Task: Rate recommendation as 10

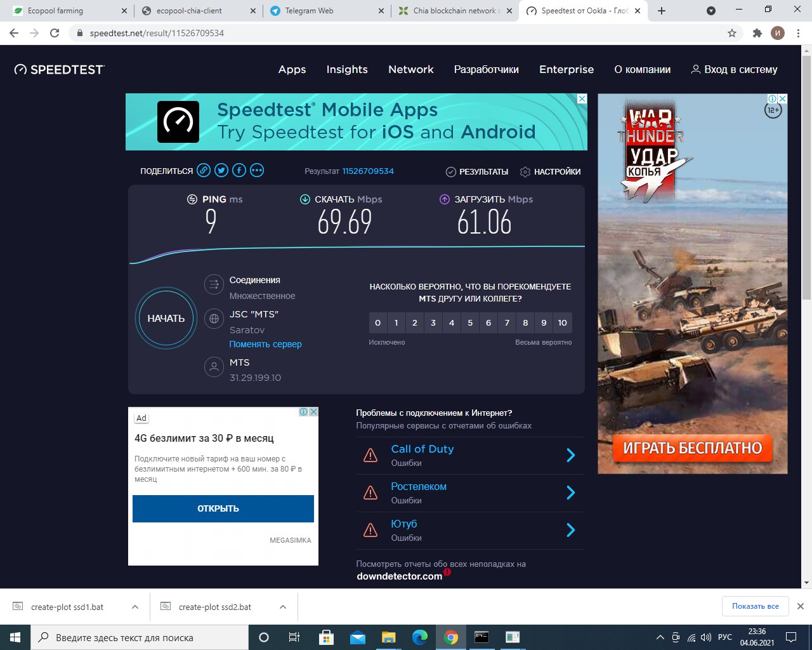Action: pyautogui.click(x=563, y=322)
